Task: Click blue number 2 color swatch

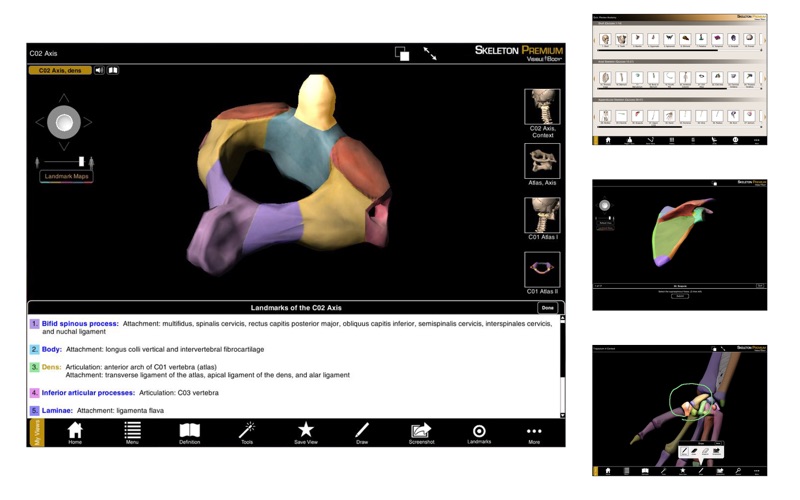Action: [x=34, y=349]
